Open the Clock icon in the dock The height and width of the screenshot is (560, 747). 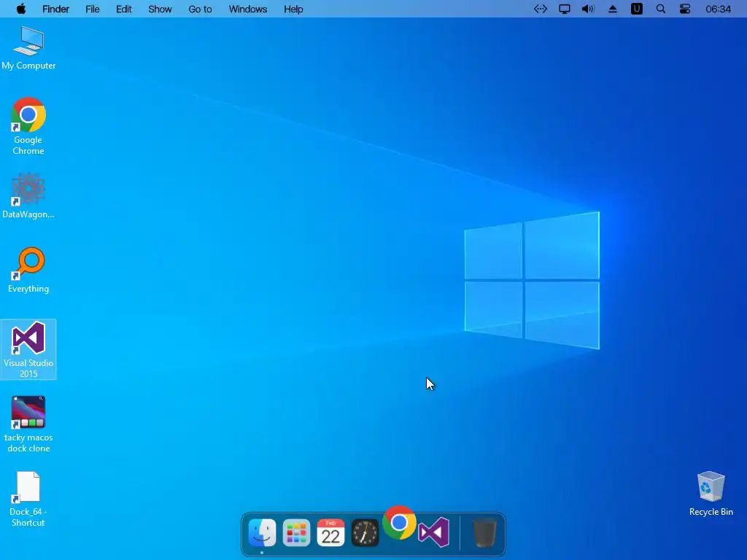[x=365, y=532]
